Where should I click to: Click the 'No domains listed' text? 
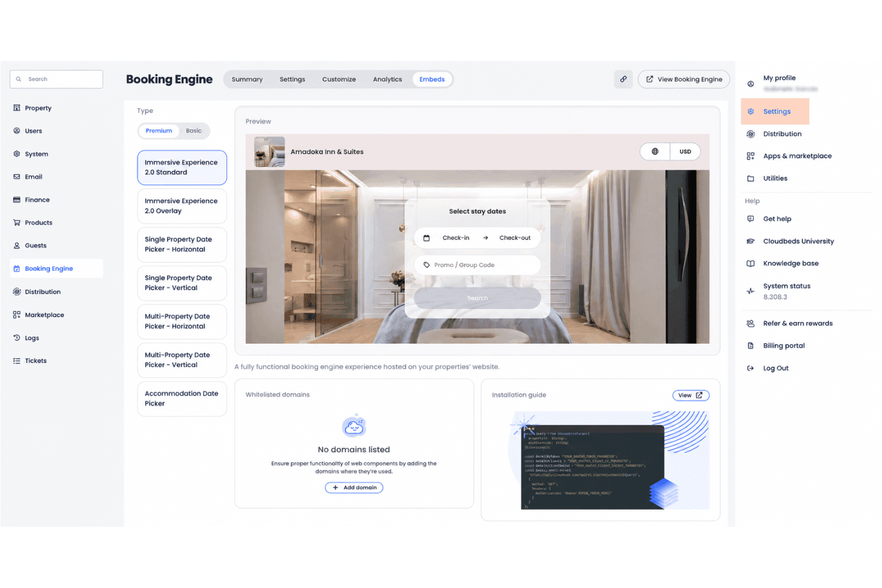pos(354,450)
